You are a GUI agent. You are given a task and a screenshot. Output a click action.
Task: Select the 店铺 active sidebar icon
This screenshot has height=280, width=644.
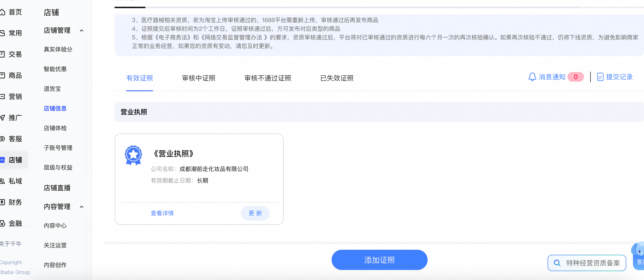click(2, 160)
